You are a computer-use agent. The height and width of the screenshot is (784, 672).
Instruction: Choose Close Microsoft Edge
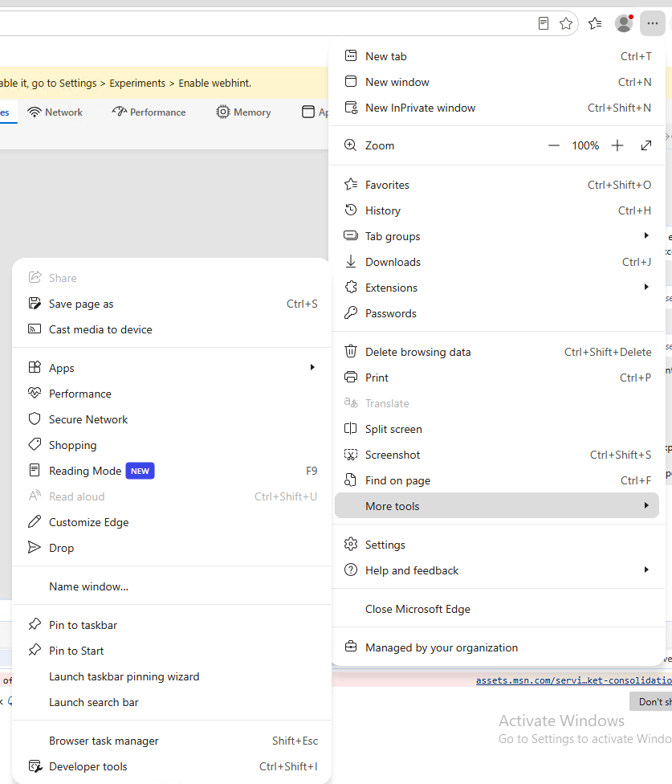coord(497,609)
